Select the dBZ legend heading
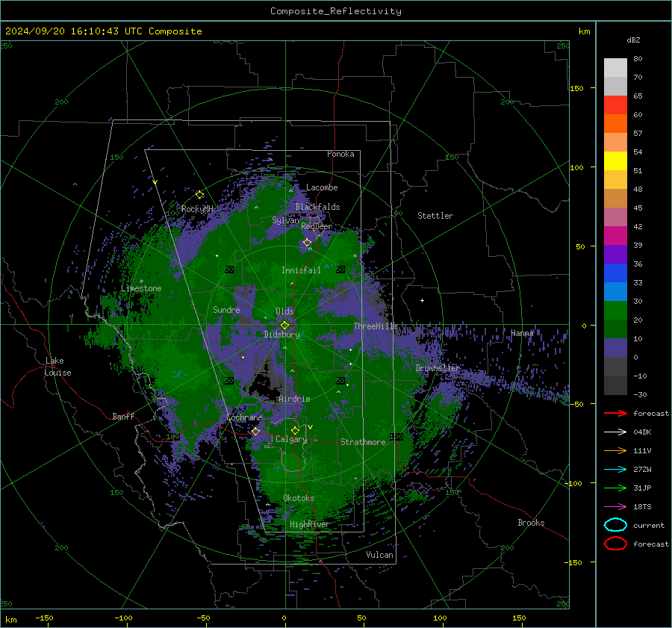672x628 pixels. pos(633,40)
